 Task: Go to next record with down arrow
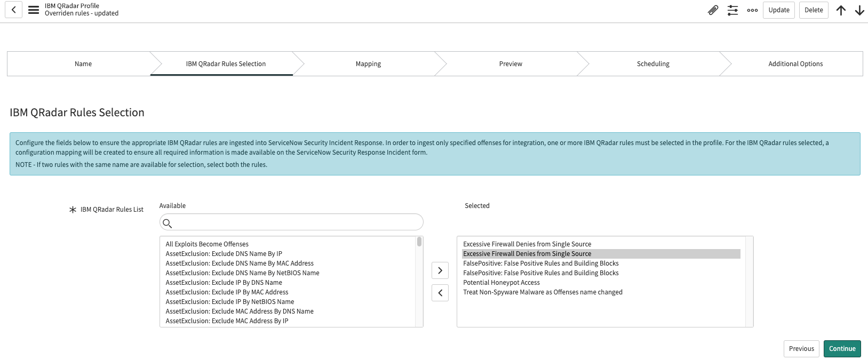(859, 10)
